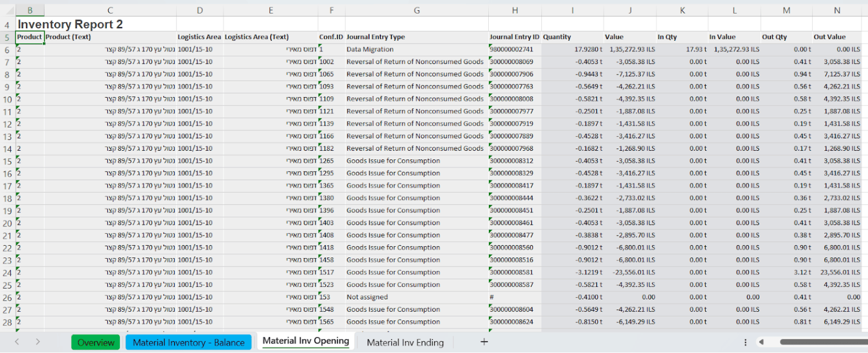This screenshot has height=353, width=868.
Task: Open the Overview sheet tab
Action: pos(96,342)
